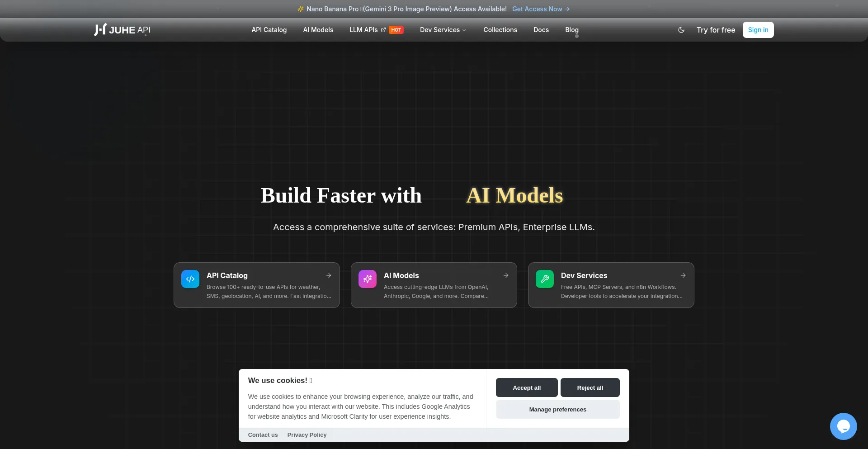
Task: Click the arrow on API Catalog card
Action: tap(329, 275)
